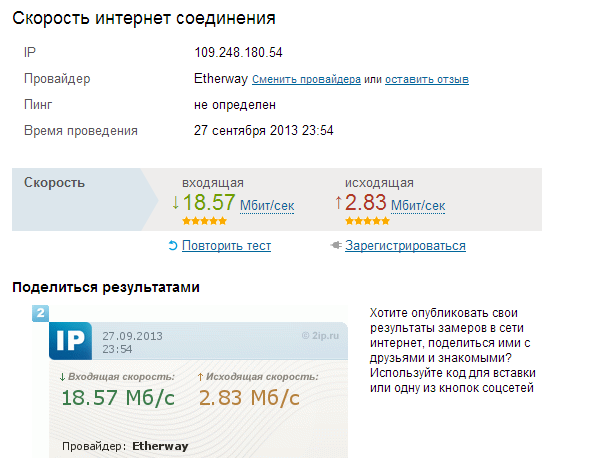Select the Скорость tab header
This screenshot has width=599, height=458.
54,183
